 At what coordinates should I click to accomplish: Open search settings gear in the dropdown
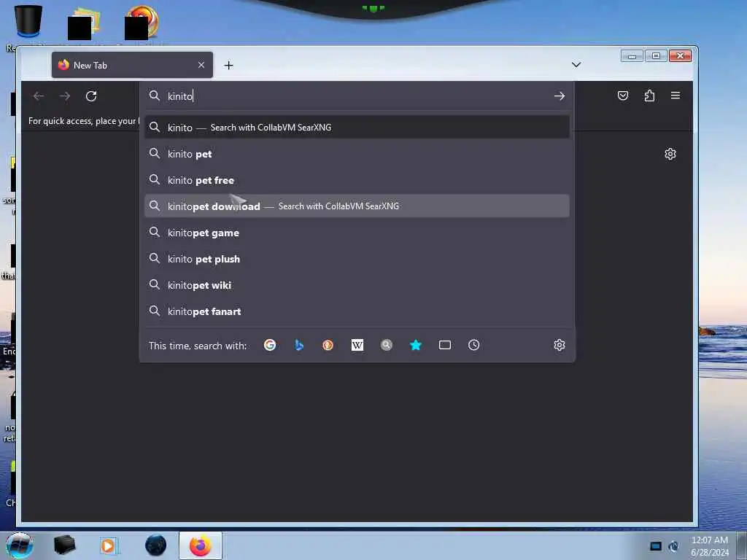(x=560, y=345)
